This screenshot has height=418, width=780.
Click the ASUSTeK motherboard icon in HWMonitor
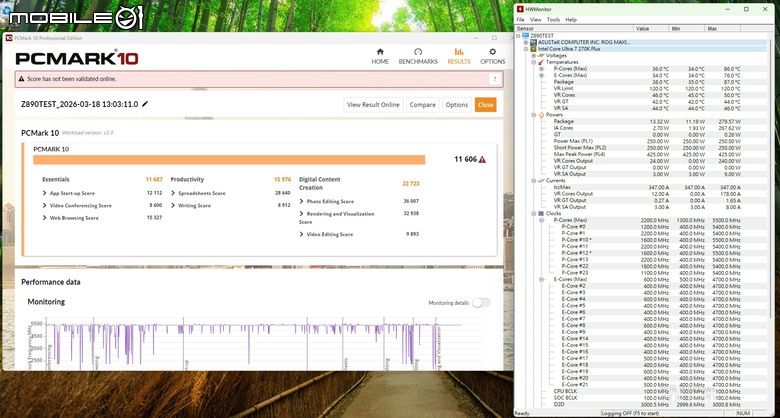(533, 42)
